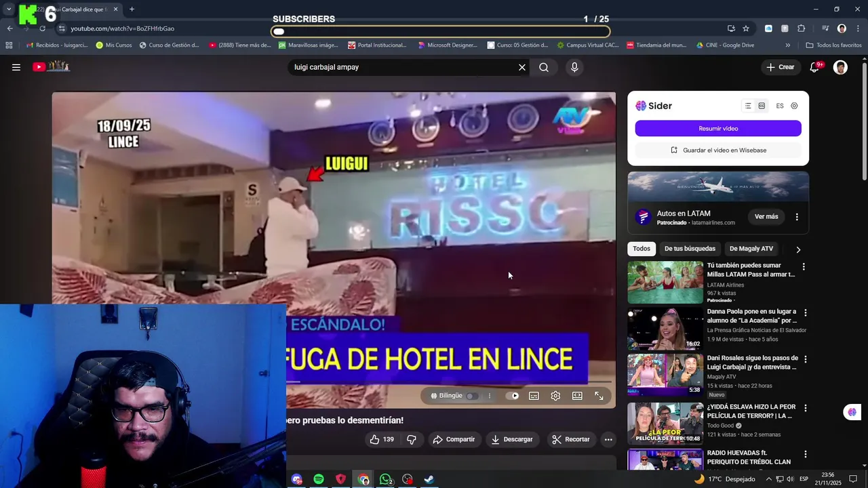868x488 pixels.
Task: Open Chrome media control icon
Action: 825,28
